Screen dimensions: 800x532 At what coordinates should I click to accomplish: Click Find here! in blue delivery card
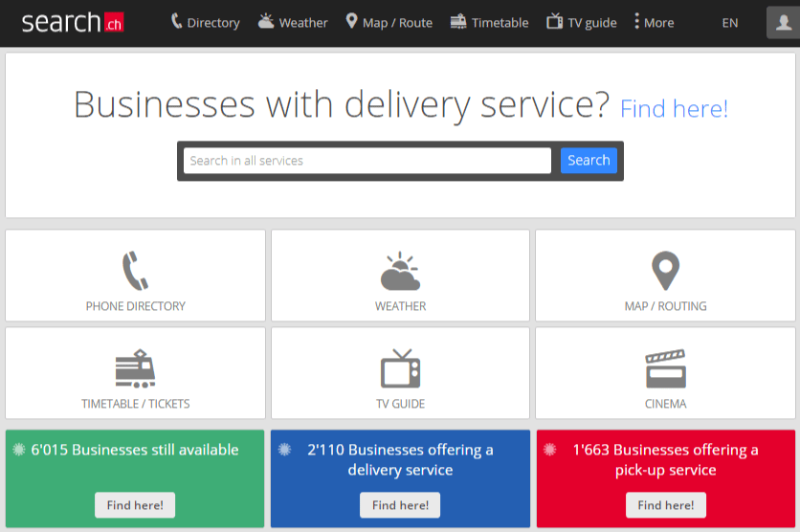point(400,505)
